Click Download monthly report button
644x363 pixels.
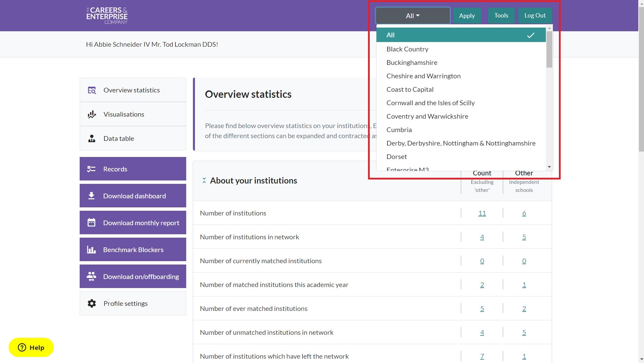133,223
